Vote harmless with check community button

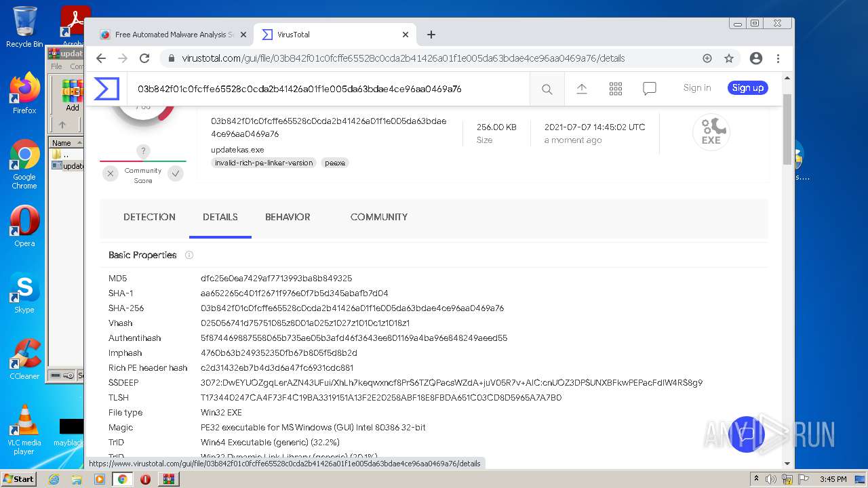[176, 174]
